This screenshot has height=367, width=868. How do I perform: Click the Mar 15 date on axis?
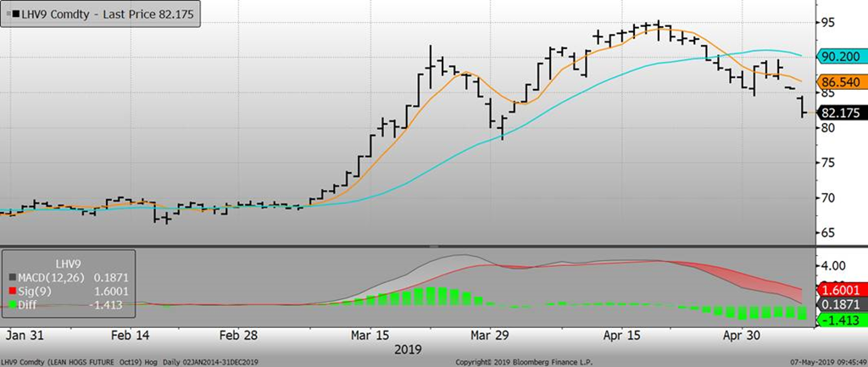(369, 335)
